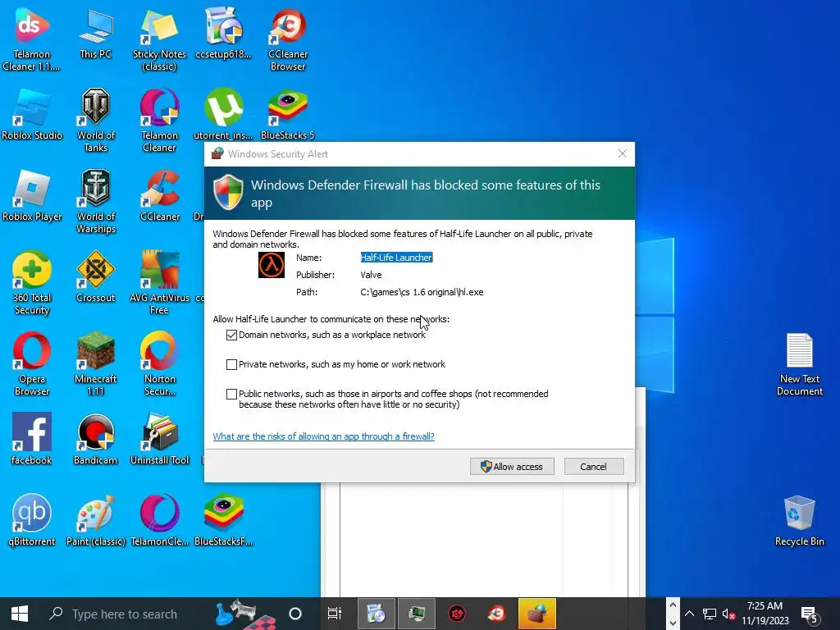Select Telamon Cleaner shortcut under World of Tanks row

tap(159, 120)
